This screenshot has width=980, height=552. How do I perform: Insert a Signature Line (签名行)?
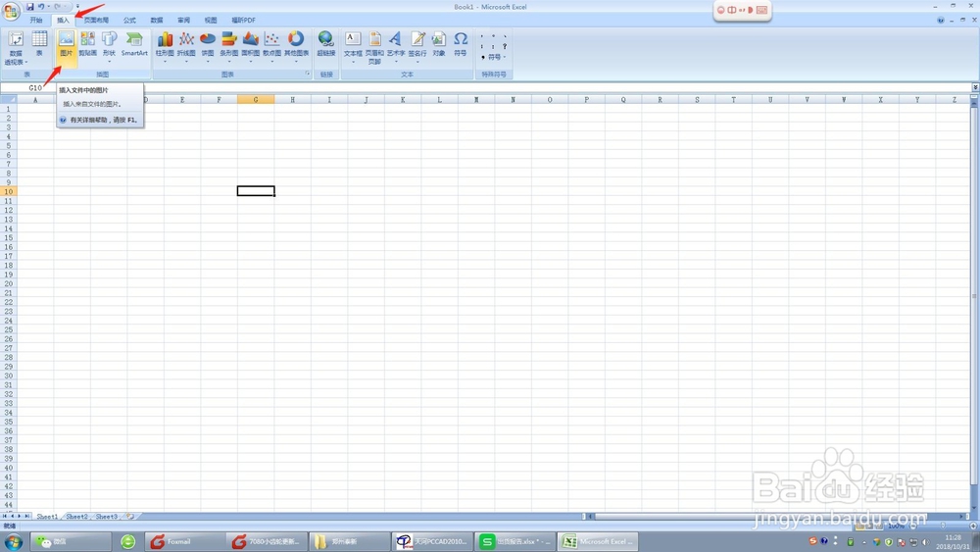click(x=417, y=47)
